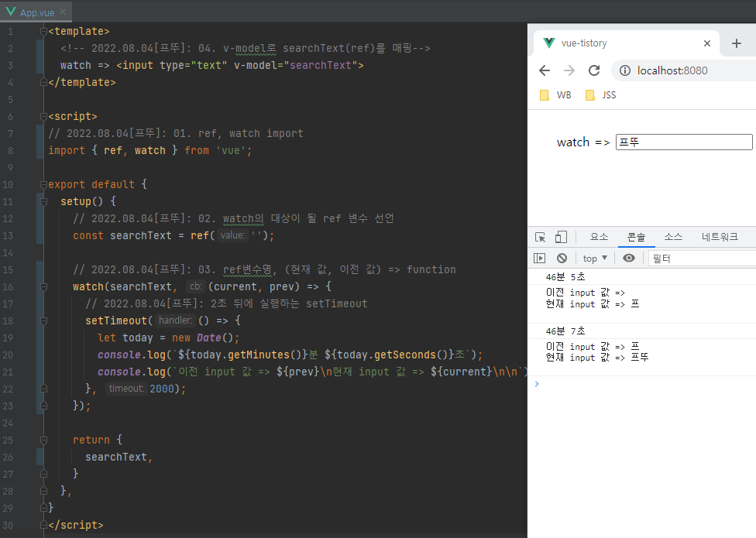The width and height of the screenshot is (756, 538).
Task: Click the console prompt arrow
Action: pyautogui.click(x=537, y=384)
